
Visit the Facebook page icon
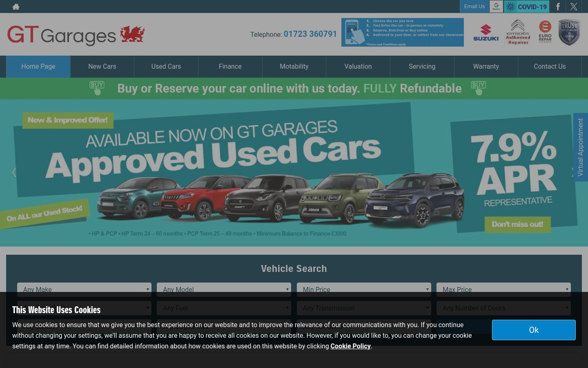tap(558, 7)
